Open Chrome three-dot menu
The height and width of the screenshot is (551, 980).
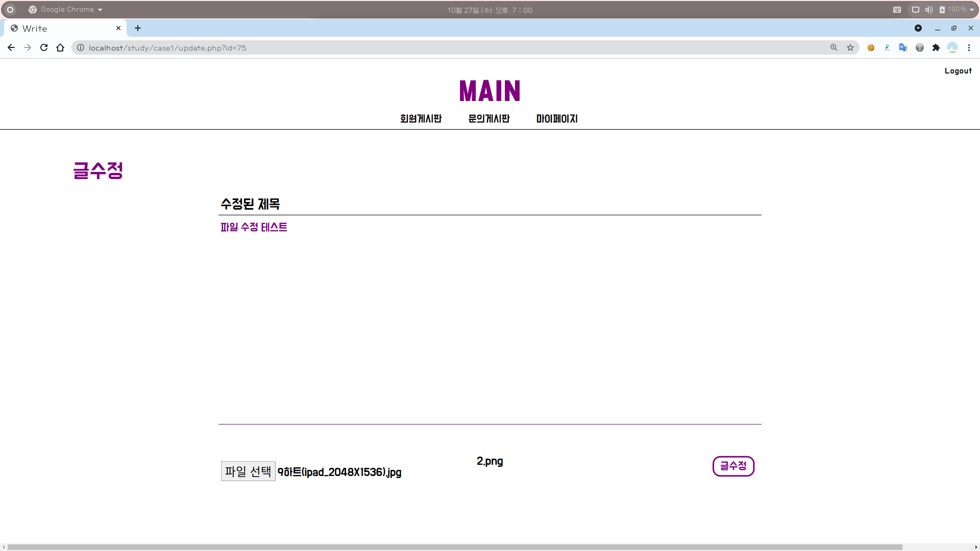point(969,47)
